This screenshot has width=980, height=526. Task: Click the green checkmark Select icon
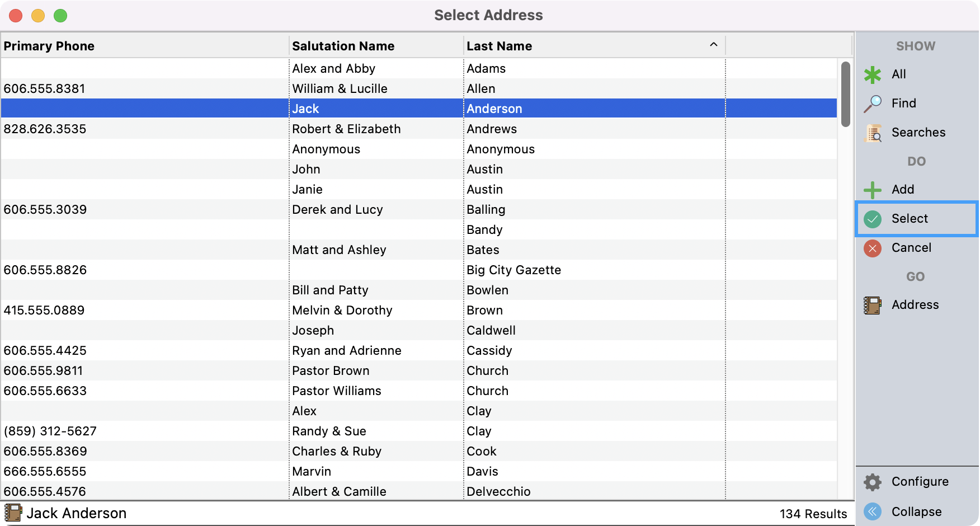(873, 219)
